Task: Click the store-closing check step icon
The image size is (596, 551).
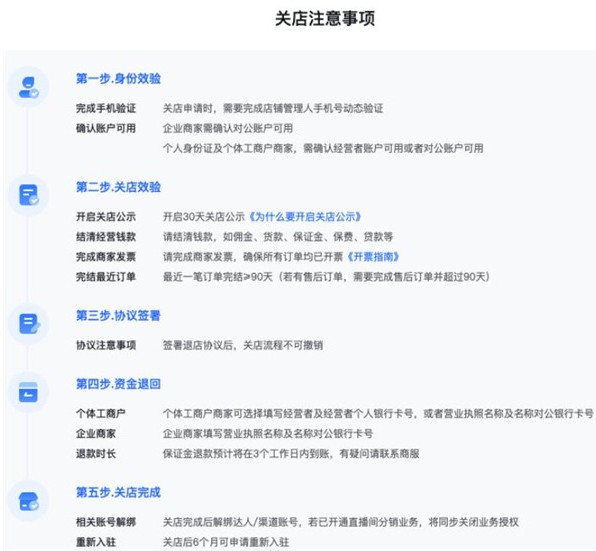Action: (x=29, y=195)
